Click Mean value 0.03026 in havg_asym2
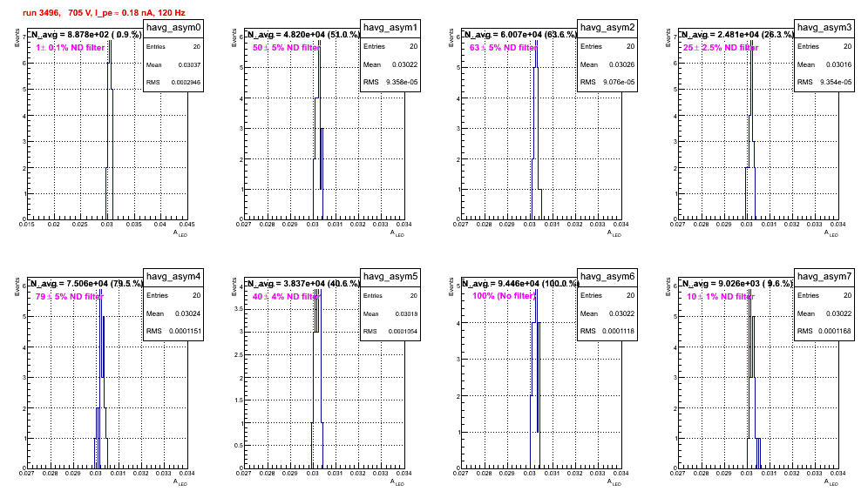Viewport: 868px width, 498px height. click(x=621, y=64)
